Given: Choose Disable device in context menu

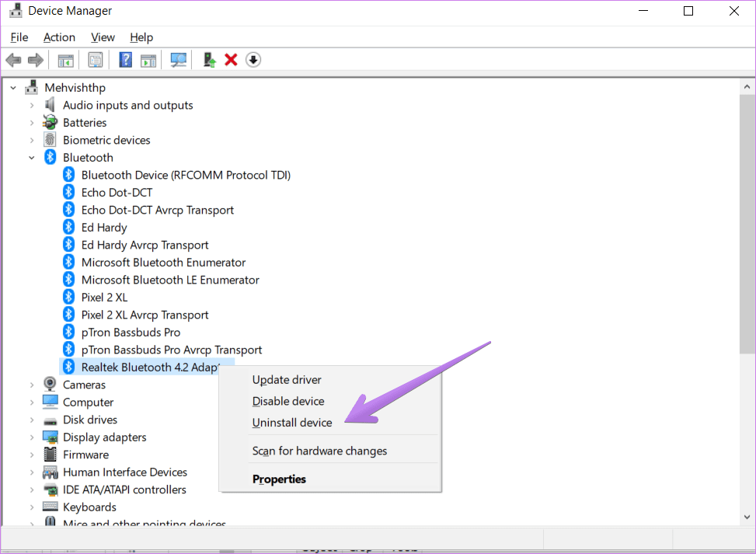Looking at the screenshot, I should pyautogui.click(x=288, y=401).
